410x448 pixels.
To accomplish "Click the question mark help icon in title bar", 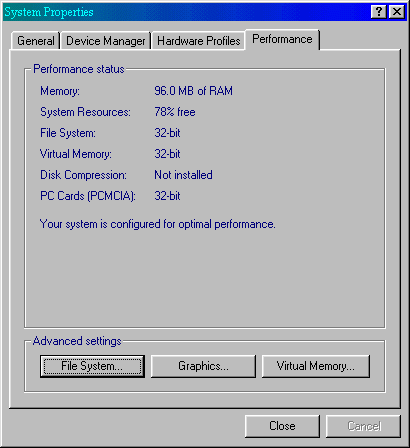I will coord(379,12).
